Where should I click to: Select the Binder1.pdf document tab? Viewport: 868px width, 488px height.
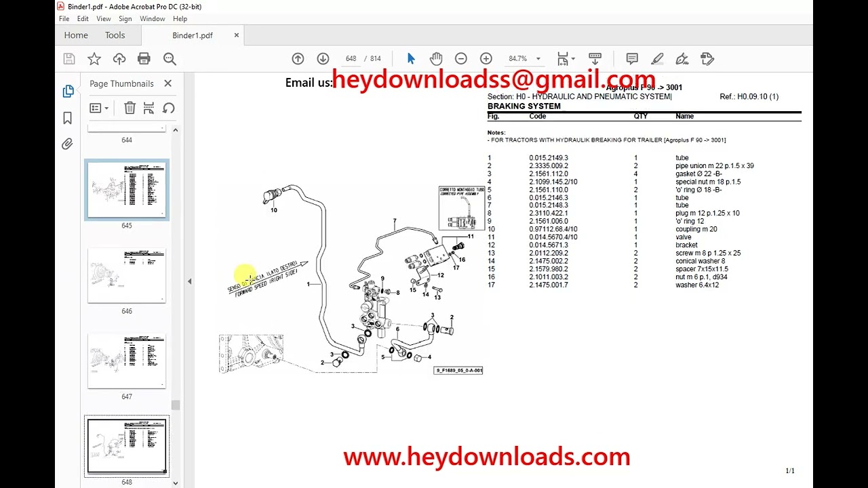193,35
